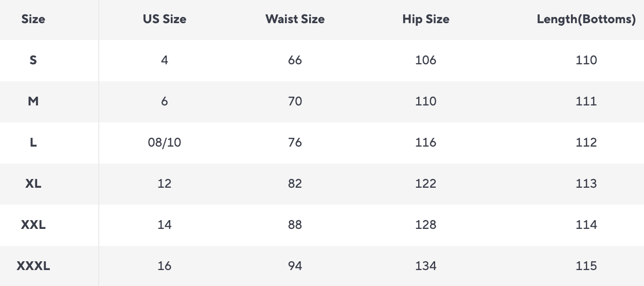Click the Size column header
The width and height of the screenshot is (644, 286).
[33, 20]
